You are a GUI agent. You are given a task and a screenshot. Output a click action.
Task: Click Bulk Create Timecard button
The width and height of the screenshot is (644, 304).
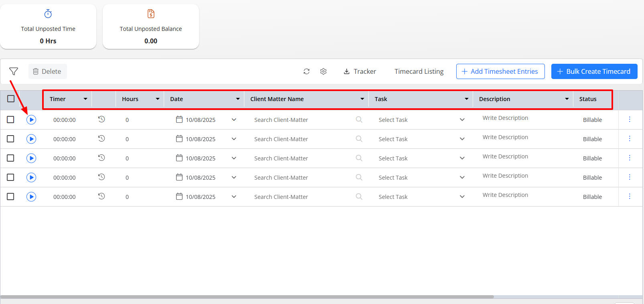594,71
